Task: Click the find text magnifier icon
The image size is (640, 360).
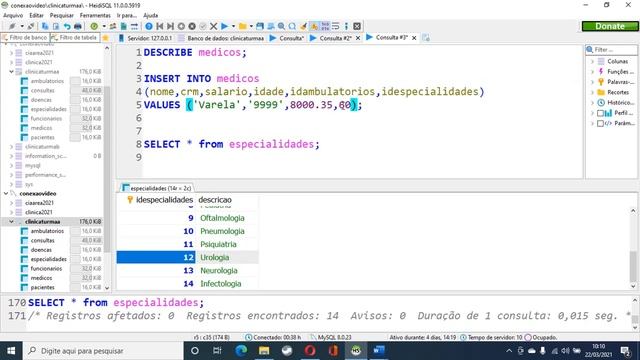Action: (x=281, y=26)
